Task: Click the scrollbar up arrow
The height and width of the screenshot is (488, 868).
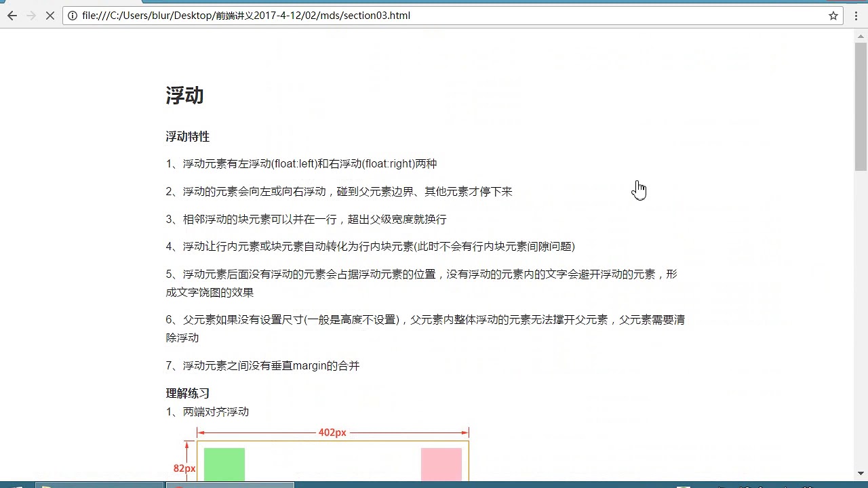Action: coord(861,36)
